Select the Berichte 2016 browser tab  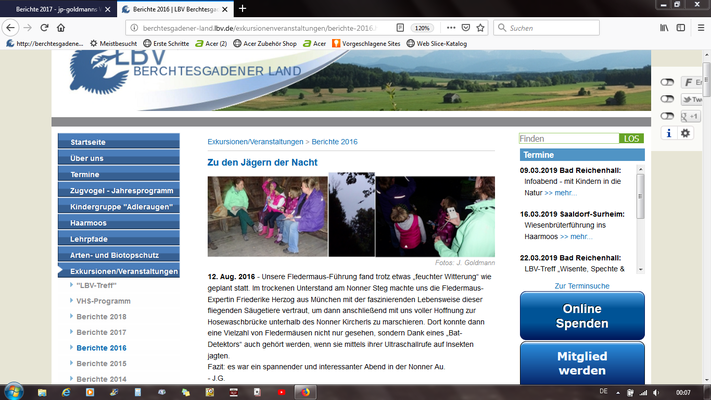coord(175,9)
